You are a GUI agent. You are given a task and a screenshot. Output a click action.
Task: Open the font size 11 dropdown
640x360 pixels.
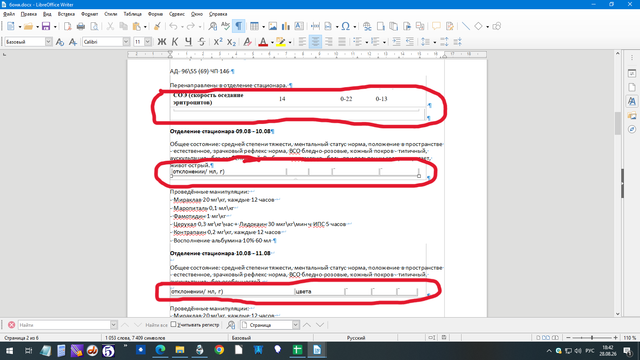pos(148,42)
